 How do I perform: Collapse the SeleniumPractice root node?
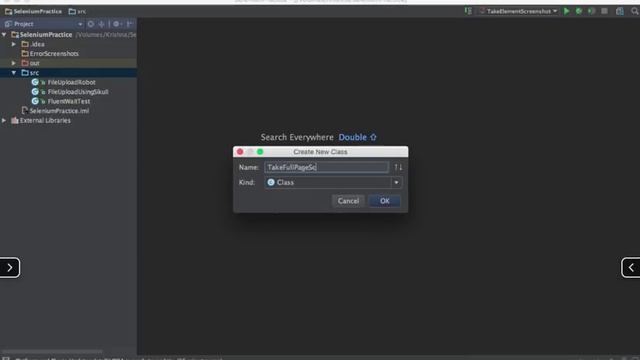4,35
